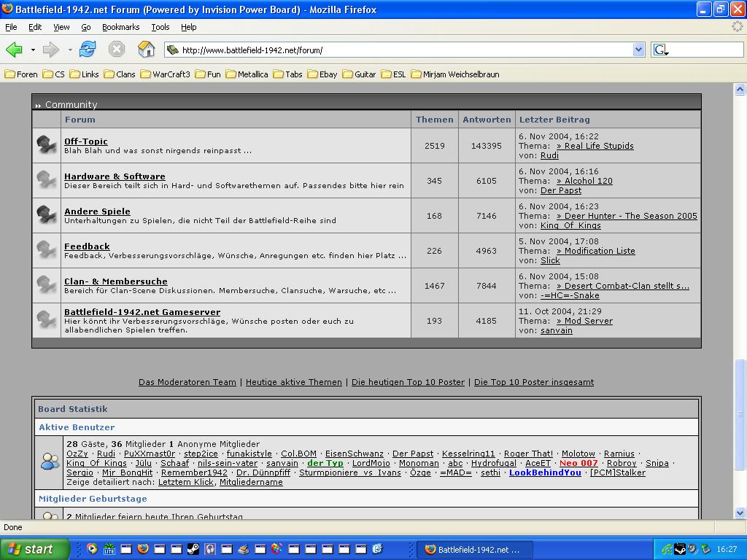Open Neo 007 user profile
Image resolution: width=747 pixels, height=560 pixels.
(x=578, y=463)
